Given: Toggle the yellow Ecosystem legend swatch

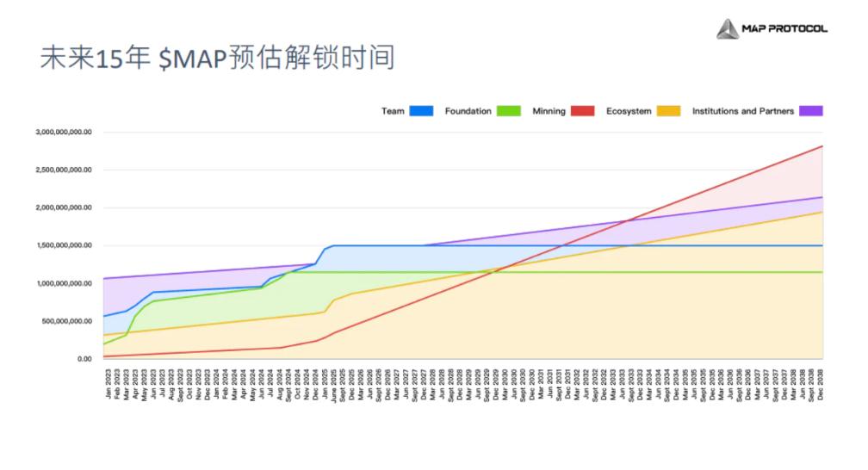Looking at the screenshot, I should (668, 111).
